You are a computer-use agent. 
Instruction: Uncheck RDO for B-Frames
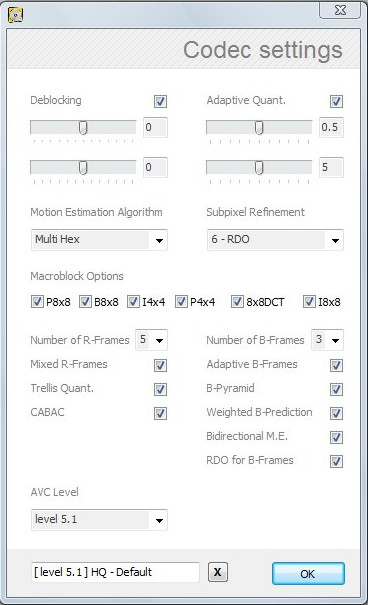336,461
